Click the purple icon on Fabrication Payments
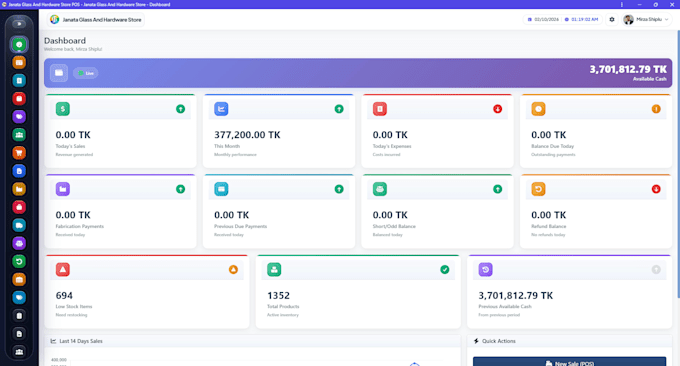680x366 pixels. coord(62,189)
